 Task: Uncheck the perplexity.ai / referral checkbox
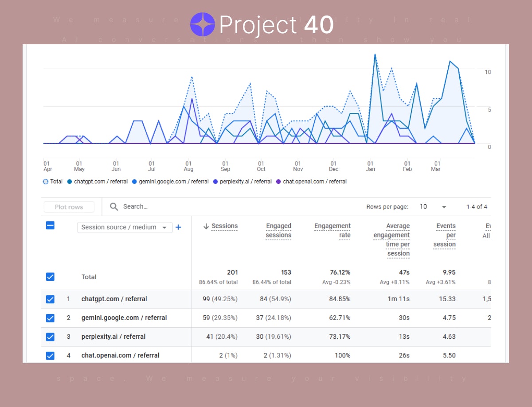point(51,337)
